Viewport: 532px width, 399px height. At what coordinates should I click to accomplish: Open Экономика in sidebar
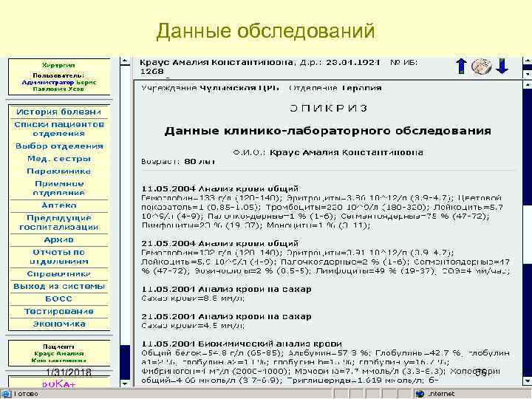click(59, 324)
